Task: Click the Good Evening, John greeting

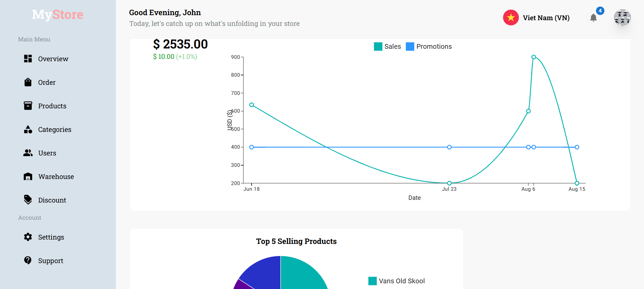Action: point(165,12)
